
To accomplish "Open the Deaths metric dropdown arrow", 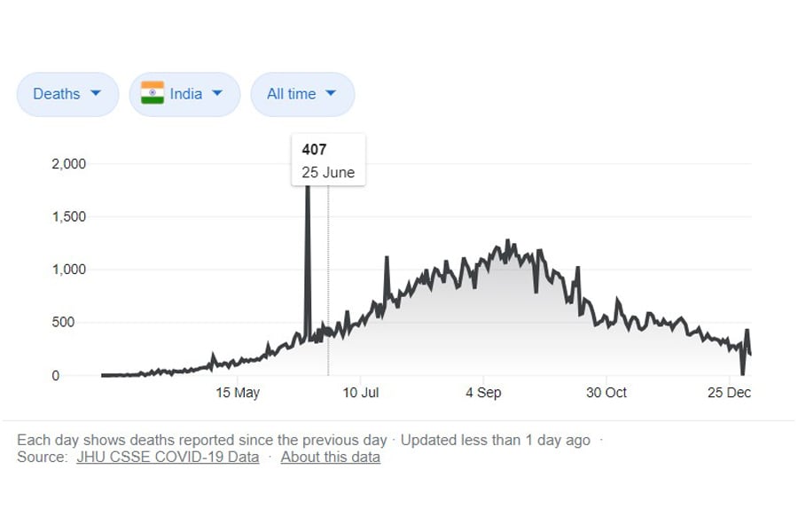I will [x=97, y=93].
